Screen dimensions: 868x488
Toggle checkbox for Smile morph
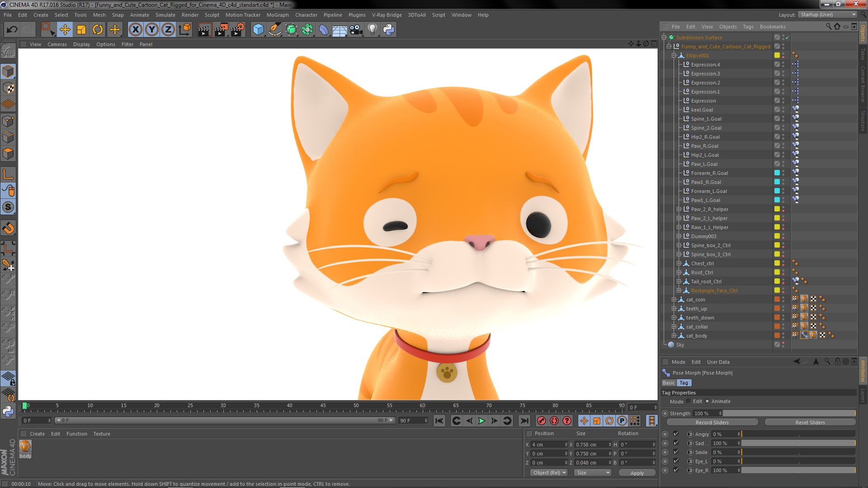pyautogui.click(x=676, y=452)
